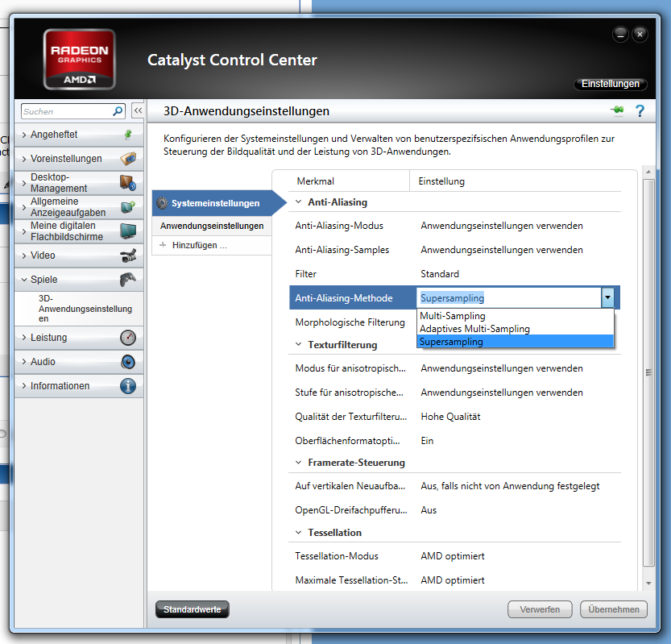This screenshot has width=671, height=644.
Task: Click the Hohe Qualität value
Action: click(x=450, y=417)
